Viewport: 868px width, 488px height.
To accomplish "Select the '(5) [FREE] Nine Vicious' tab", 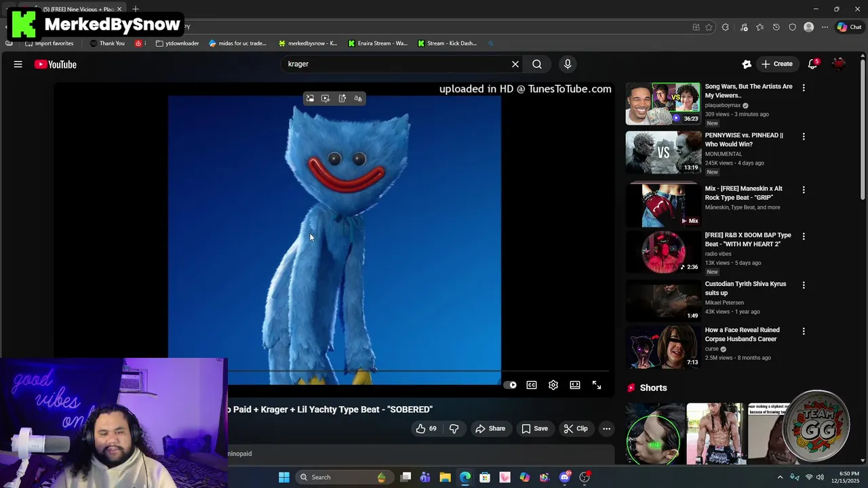I will pyautogui.click(x=78, y=9).
